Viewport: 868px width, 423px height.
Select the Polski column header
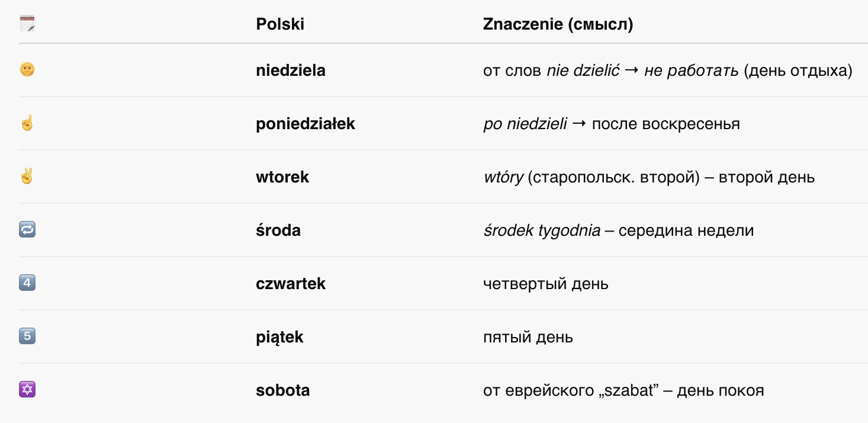[x=280, y=24]
